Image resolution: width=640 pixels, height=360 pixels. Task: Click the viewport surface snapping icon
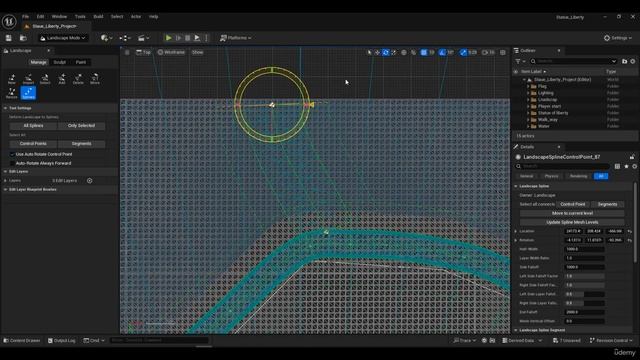(x=413, y=52)
